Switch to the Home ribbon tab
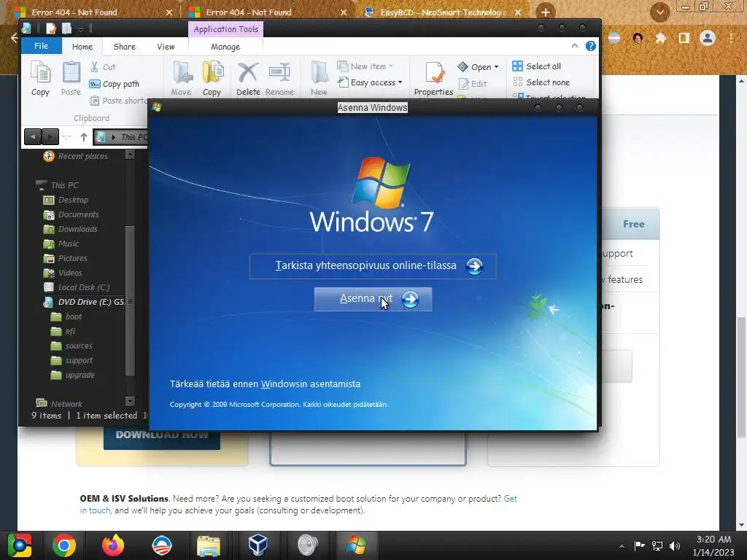 [x=82, y=47]
